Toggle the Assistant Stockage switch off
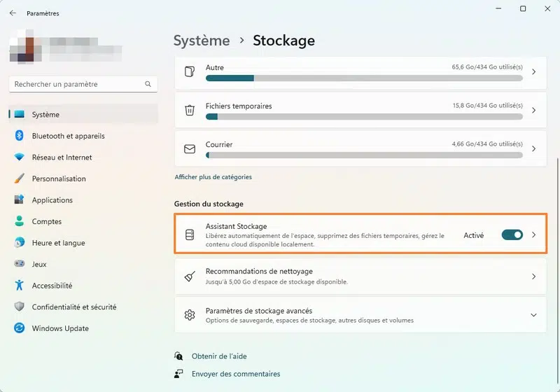The width and height of the screenshot is (560, 392). click(x=512, y=235)
